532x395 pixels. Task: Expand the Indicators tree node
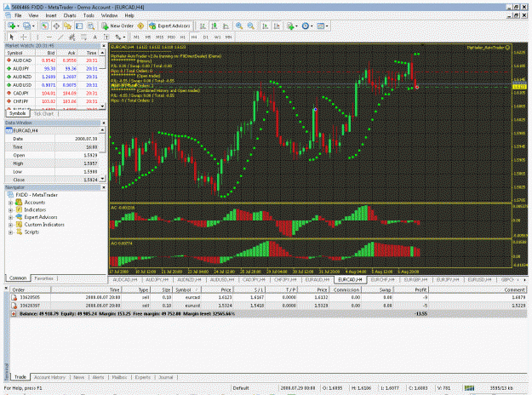point(10,210)
